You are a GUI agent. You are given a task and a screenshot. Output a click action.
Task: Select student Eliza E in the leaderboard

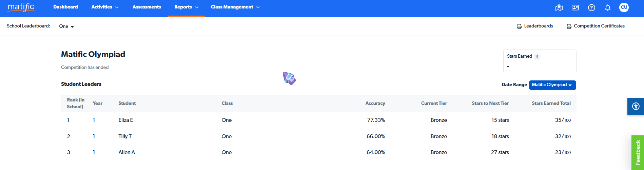point(125,120)
